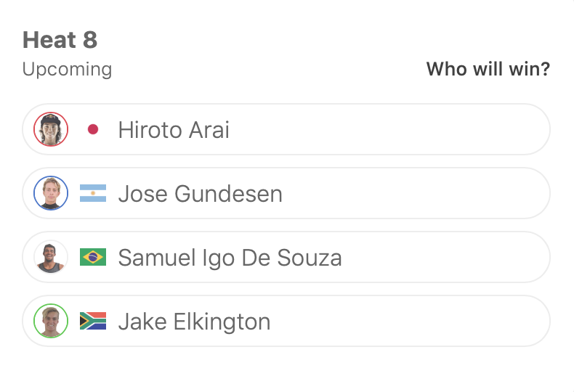Image resolution: width=574 pixels, height=392 pixels.
Task: Click Hiroto Arai's avatar photo
Action: coord(51,130)
